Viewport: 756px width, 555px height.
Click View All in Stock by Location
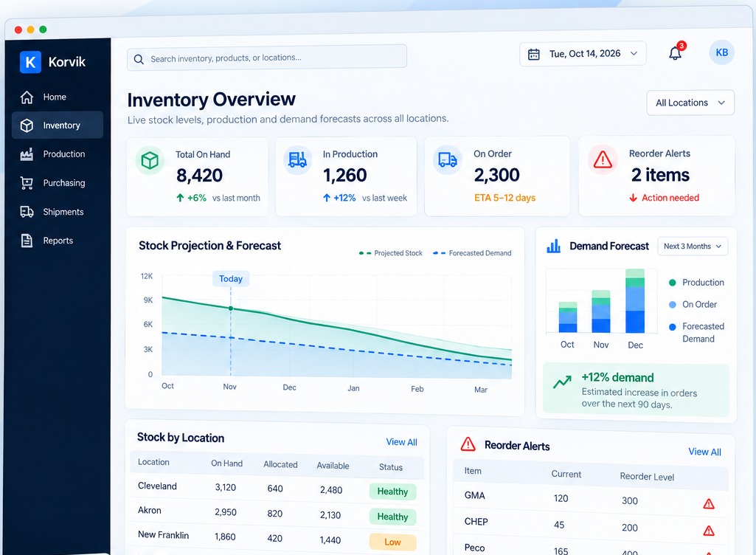[402, 442]
